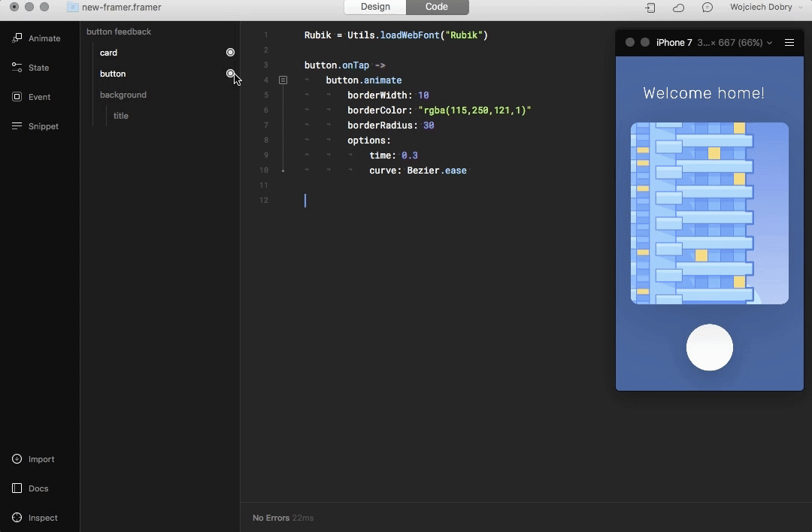
Task: Click the Import icon at bottom left
Action: 34,459
